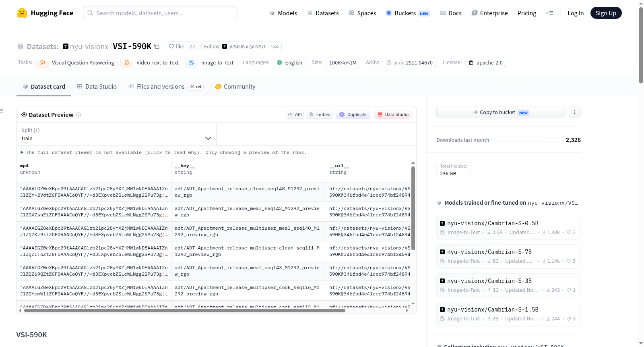644x347 pixels.
Task: Toggle the left sidebar menu icon
Action: [2, 111]
